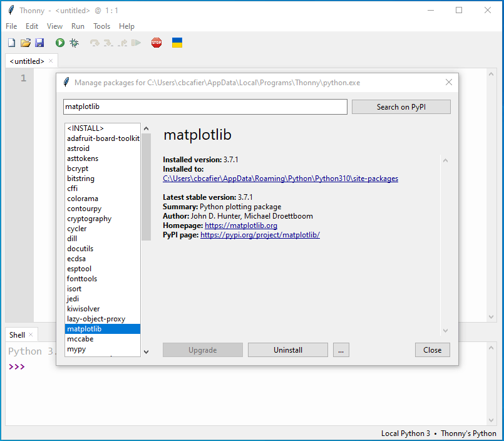Screen dimensions: 504x441
Task: Select cryptography package
Action: (x=103, y=219)
